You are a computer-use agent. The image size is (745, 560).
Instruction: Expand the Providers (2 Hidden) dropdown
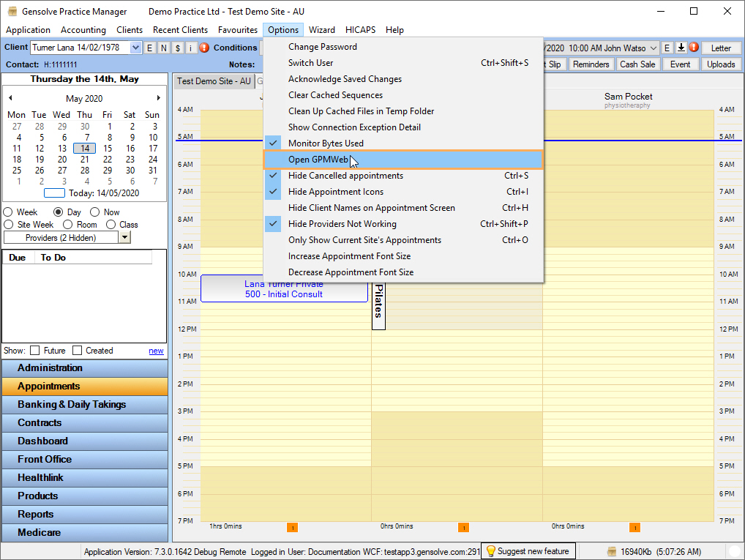point(124,237)
